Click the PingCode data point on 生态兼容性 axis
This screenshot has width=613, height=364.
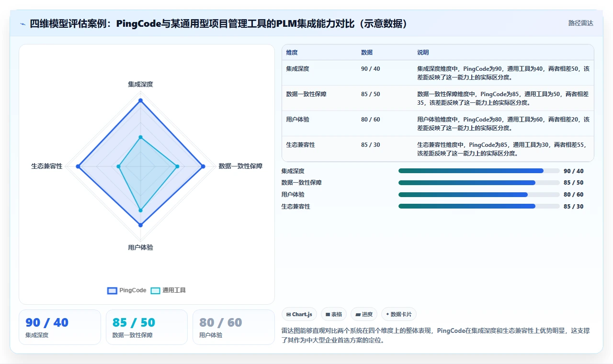pyautogui.click(x=78, y=166)
